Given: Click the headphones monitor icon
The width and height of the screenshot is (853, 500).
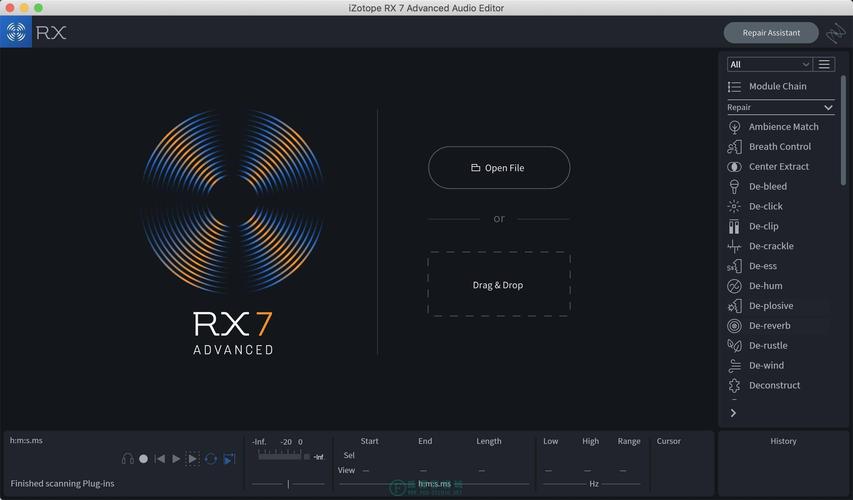Looking at the screenshot, I should (x=127, y=459).
